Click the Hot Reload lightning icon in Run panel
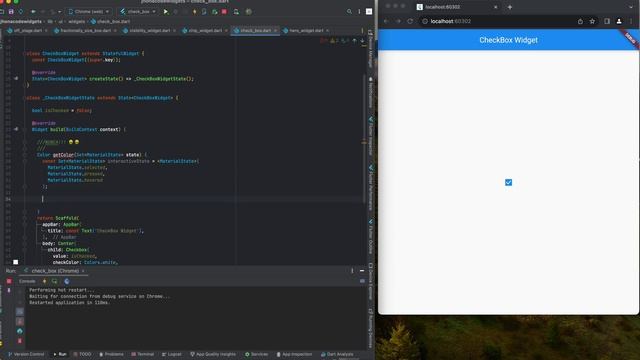Viewport: 640px width, 360px height. click(45, 281)
